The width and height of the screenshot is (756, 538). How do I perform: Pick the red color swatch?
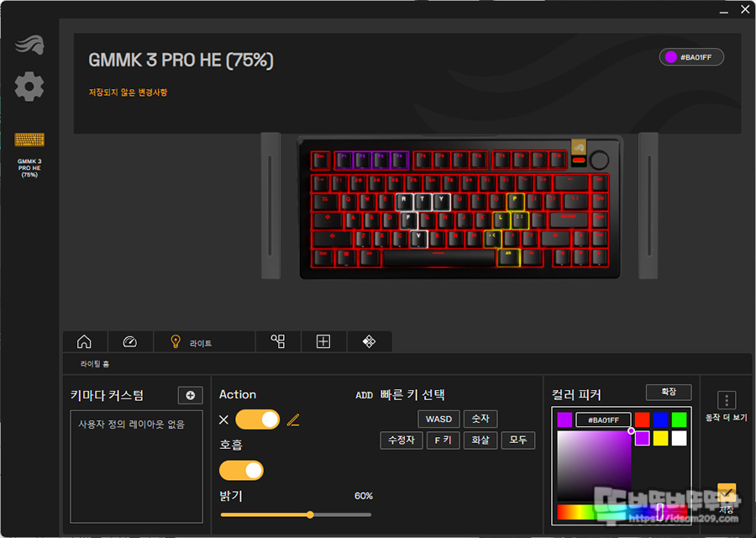643,419
